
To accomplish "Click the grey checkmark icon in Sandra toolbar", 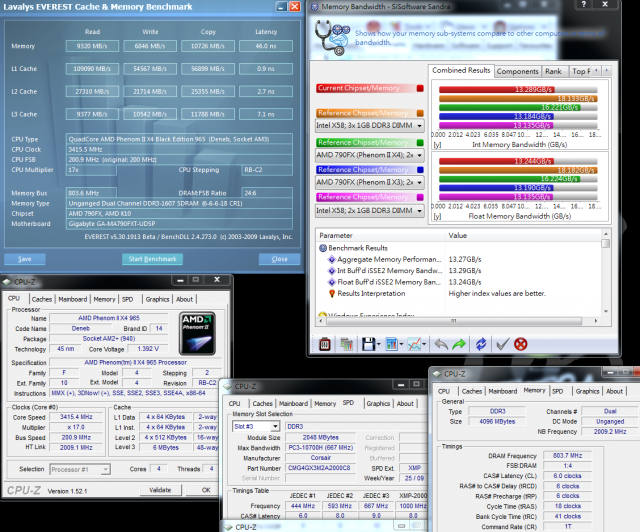I will 502,344.
